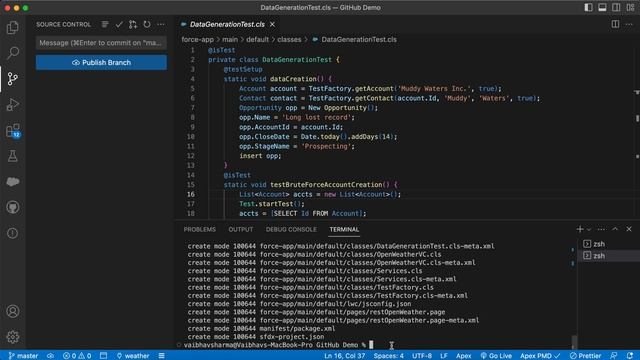Screen dimensions: 640x360
Task: Click Apex PMD status item
Action: coord(540,356)
